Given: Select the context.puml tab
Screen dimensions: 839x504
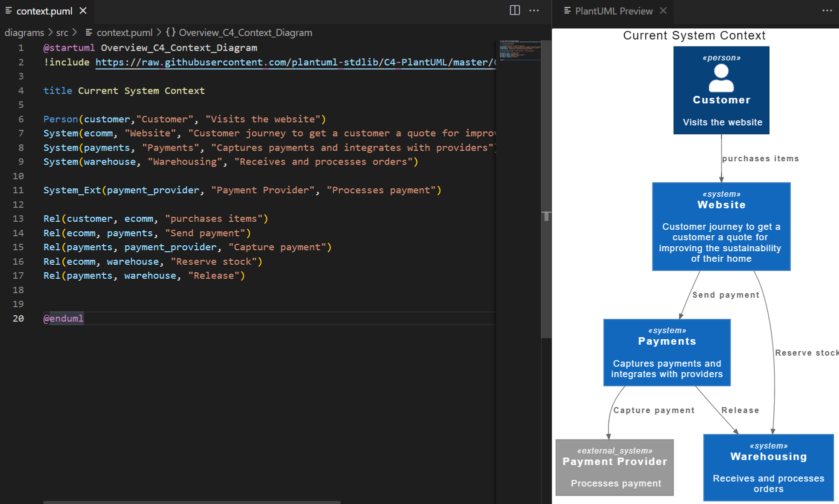Looking at the screenshot, I should [x=46, y=10].
